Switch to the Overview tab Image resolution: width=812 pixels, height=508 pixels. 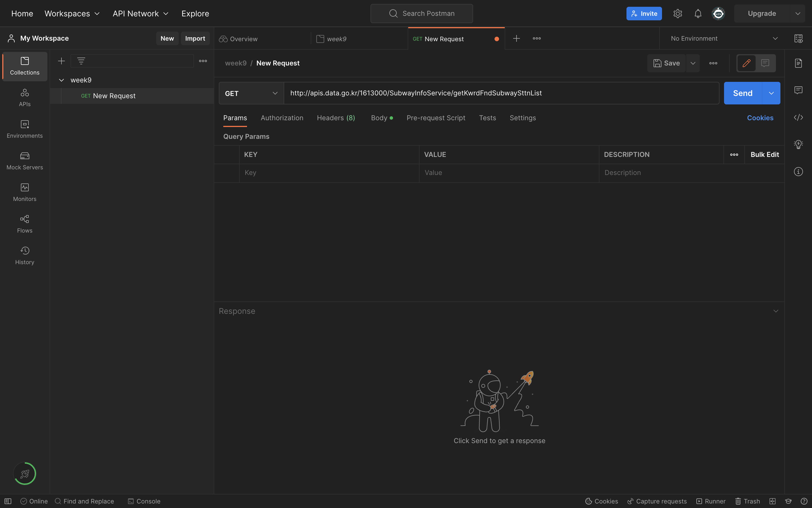click(x=263, y=39)
